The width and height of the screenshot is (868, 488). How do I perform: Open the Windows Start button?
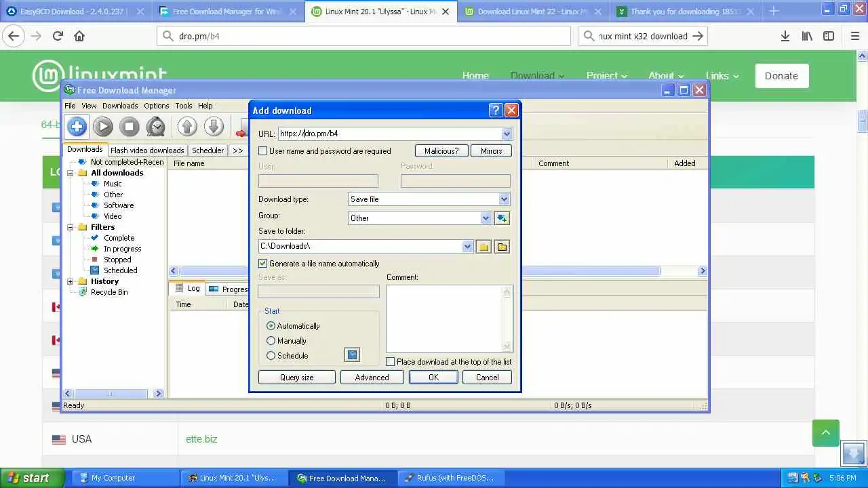click(33, 478)
